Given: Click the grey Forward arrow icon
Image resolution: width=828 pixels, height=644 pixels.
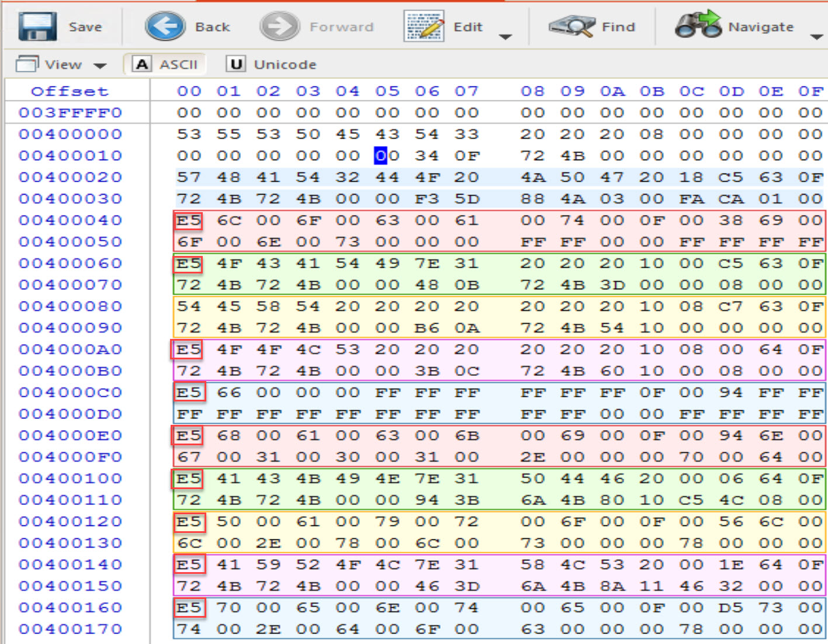Looking at the screenshot, I should 279,26.
